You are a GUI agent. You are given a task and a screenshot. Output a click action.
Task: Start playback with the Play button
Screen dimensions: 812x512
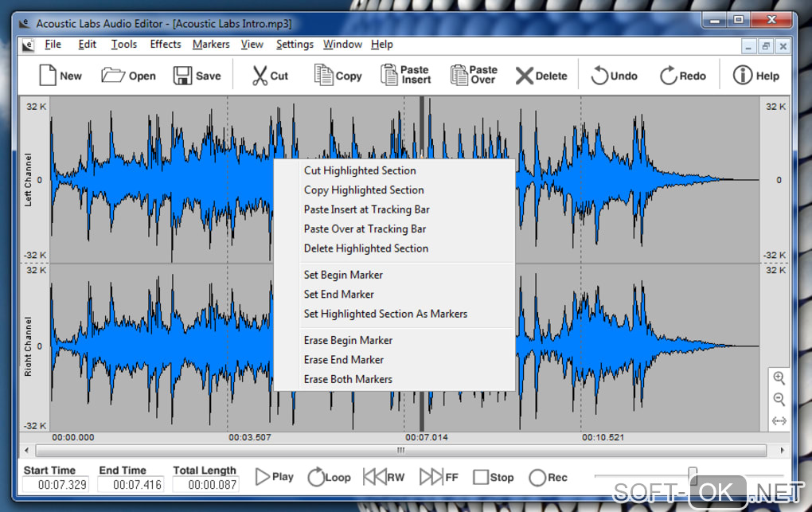274,477
